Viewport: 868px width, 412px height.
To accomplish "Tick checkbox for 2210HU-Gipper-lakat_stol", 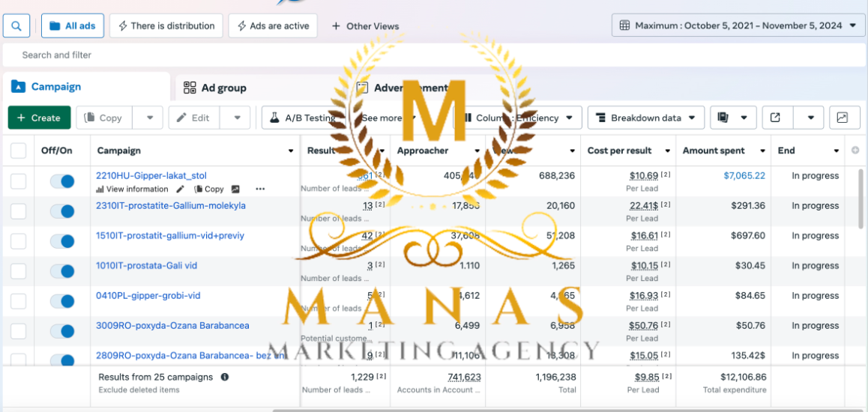I will [x=18, y=181].
